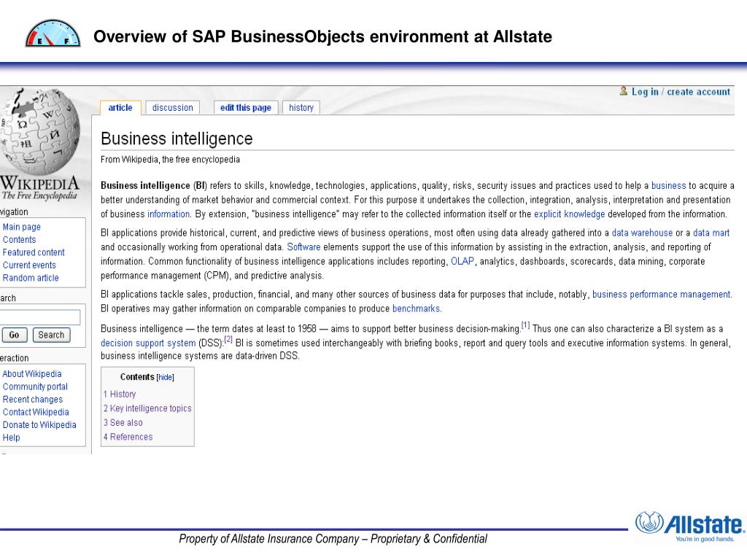
Task: Follow the data mart link
Action: (711, 233)
